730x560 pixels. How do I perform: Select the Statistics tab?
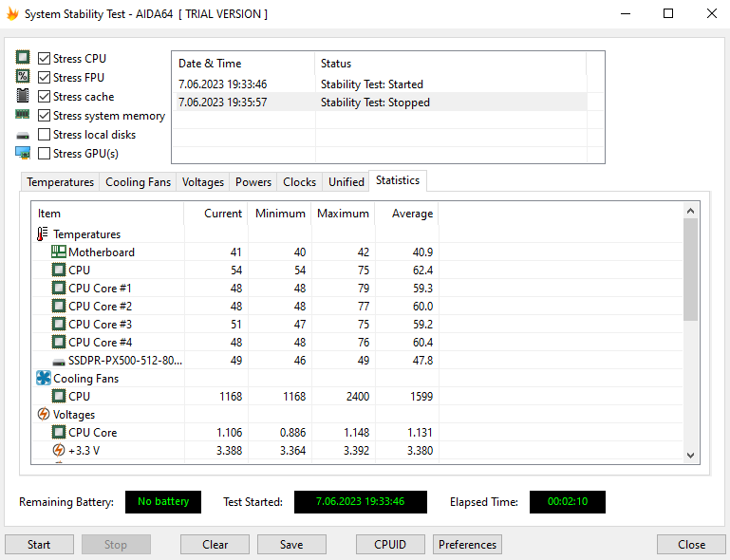398,180
